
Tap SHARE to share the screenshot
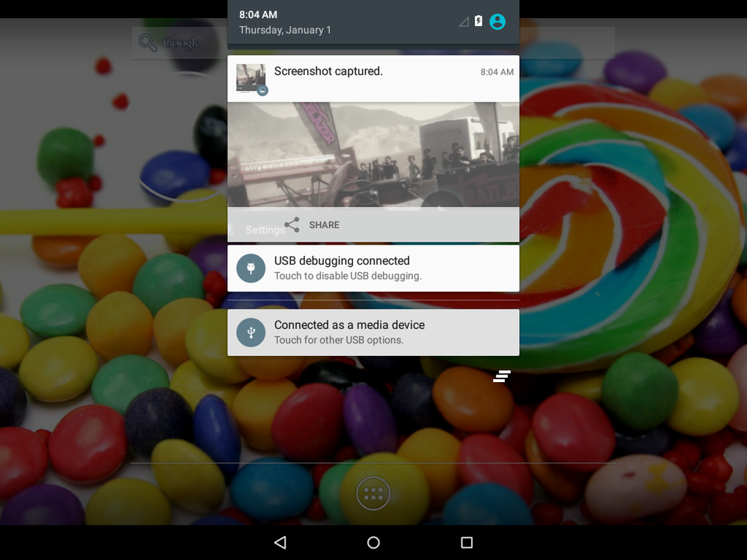[324, 225]
